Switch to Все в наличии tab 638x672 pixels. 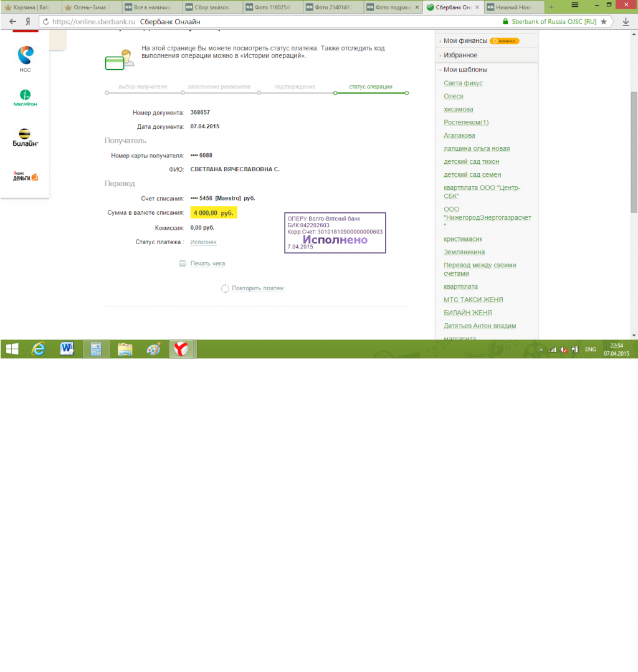[x=151, y=7]
